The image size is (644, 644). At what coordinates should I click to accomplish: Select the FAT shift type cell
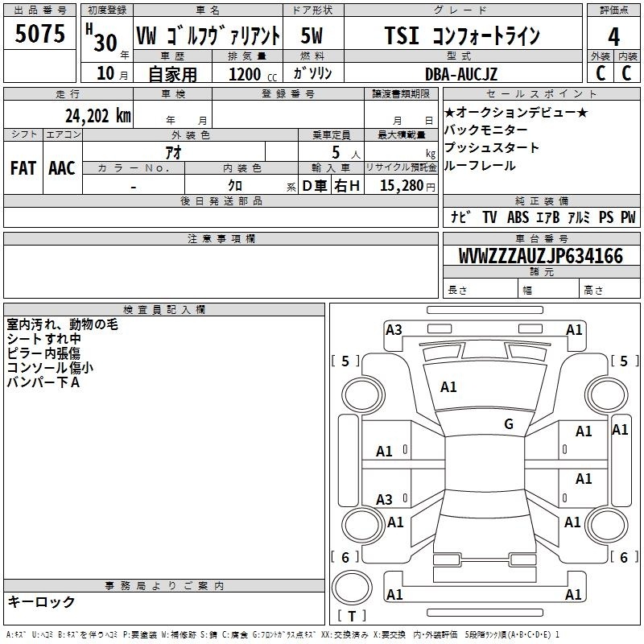click(x=23, y=168)
